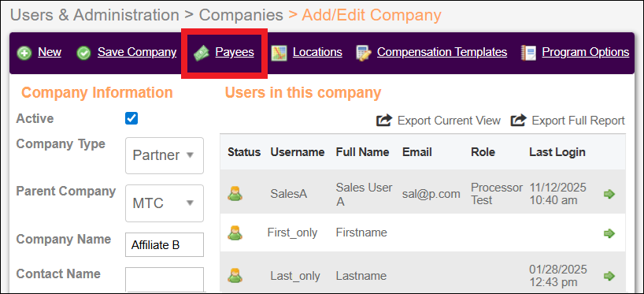Select the First_only username cell
644x294 pixels.
[x=292, y=233]
